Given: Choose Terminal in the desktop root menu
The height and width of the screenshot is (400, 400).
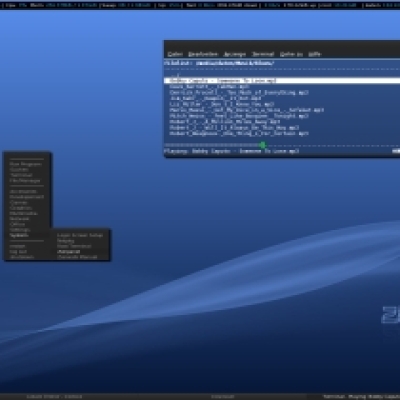Looking at the screenshot, I should 21,175.
